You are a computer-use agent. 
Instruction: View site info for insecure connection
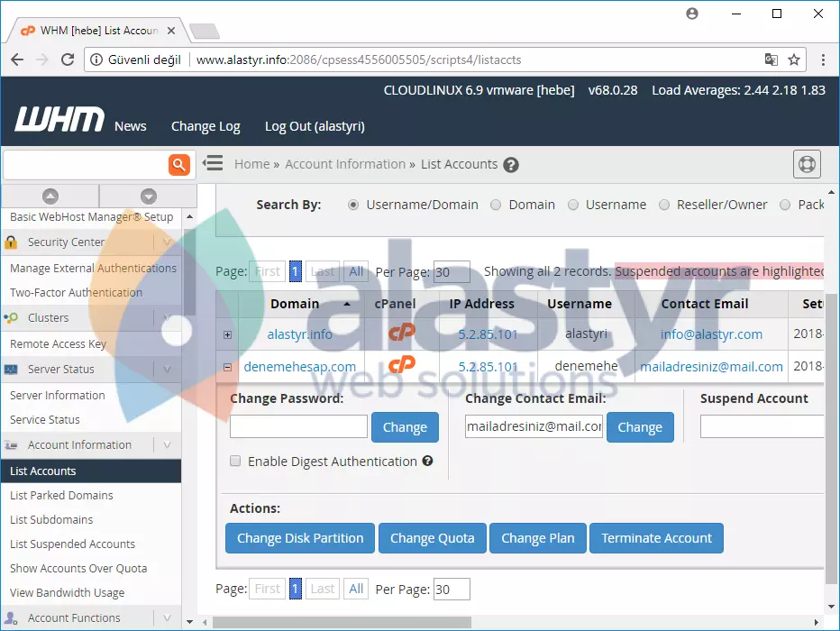click(96, 59)
